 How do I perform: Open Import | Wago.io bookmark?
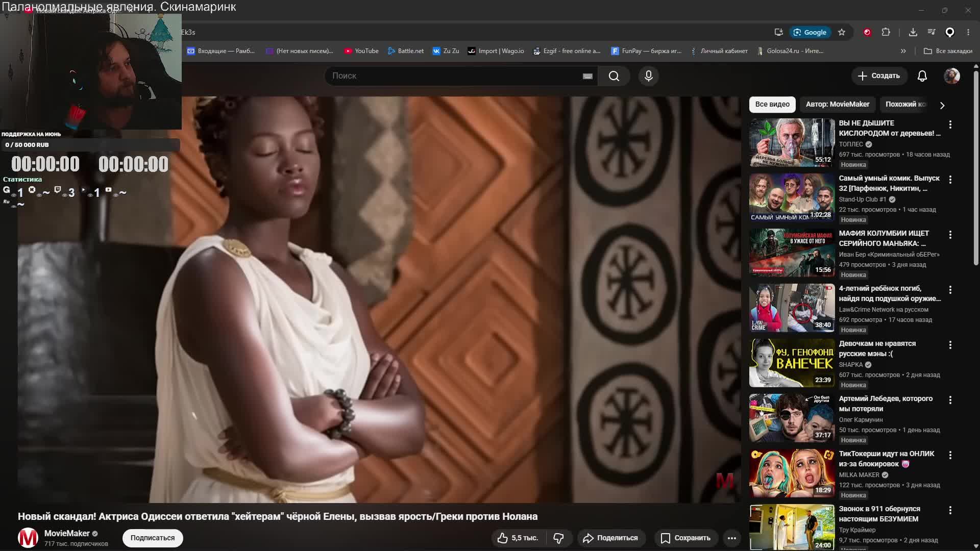click(496, 51)
